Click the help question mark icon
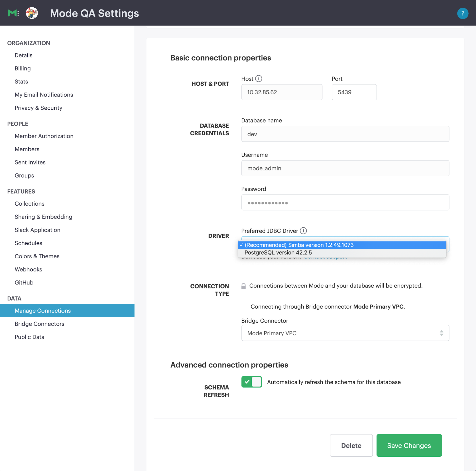 [462, 13]
